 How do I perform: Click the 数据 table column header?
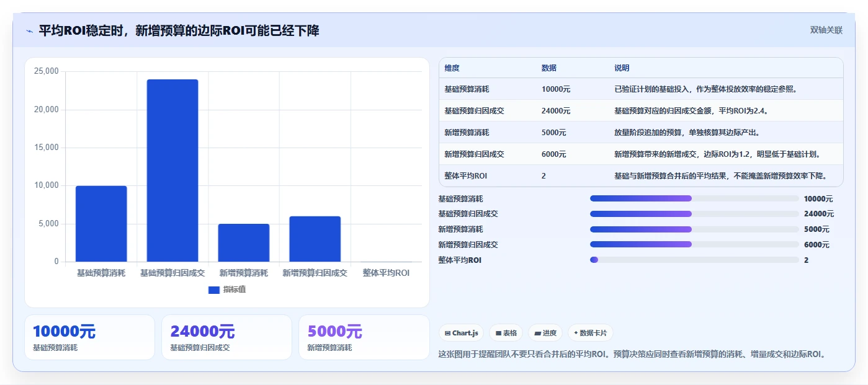pyautogui.click(x=549, y=68)
